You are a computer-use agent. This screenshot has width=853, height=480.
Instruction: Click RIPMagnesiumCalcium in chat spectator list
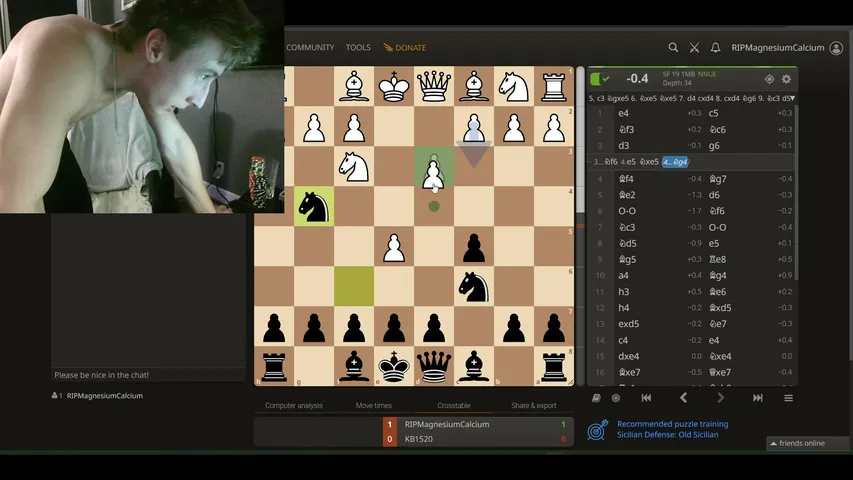[x=104, y=396]
